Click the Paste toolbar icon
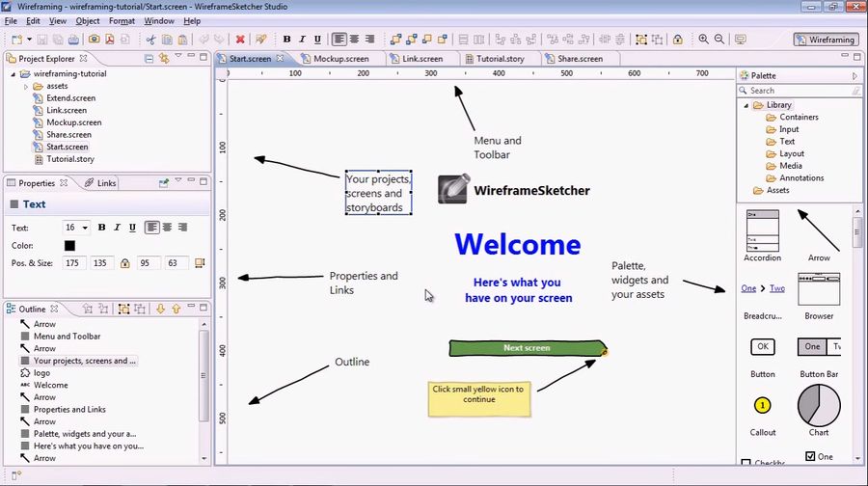Viewport: 868px width, 486px height. 182,40
